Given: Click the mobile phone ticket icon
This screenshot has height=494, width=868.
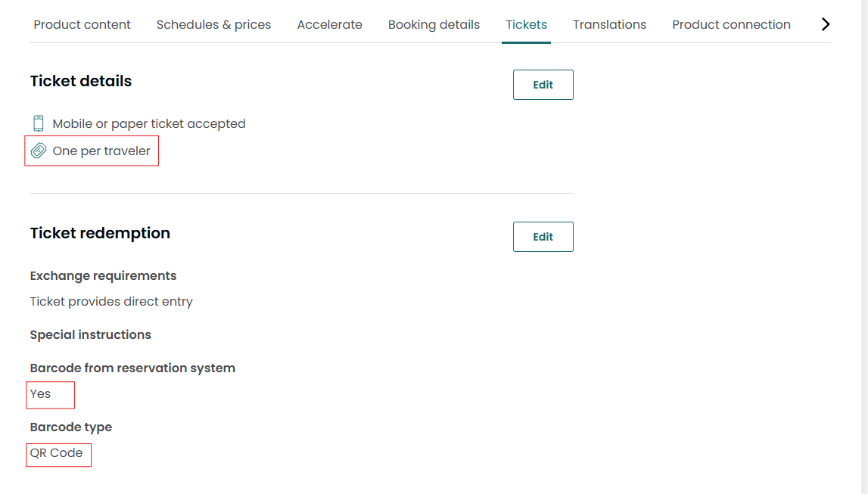Looking at the screenshot, I should (x=38, y=123).
